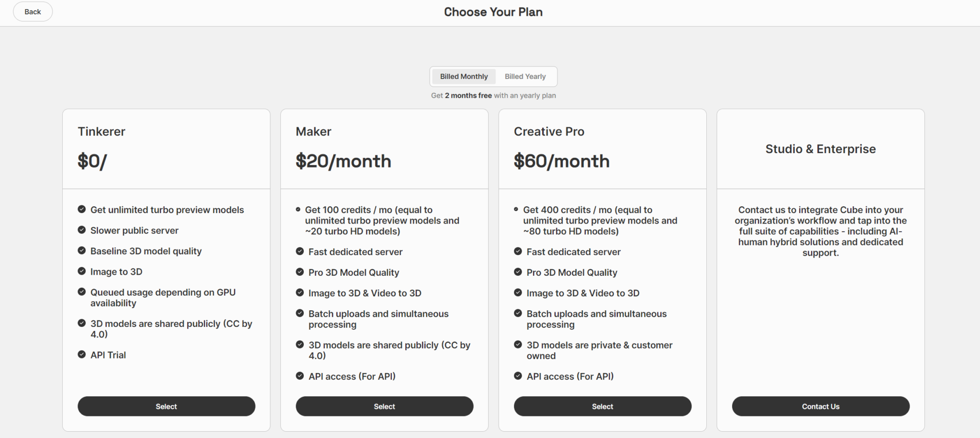Image resolution: width=980 pixels, height=438 pixels.
Task: Click the Creative Pro $60/month price
Action: coord(561,161)
